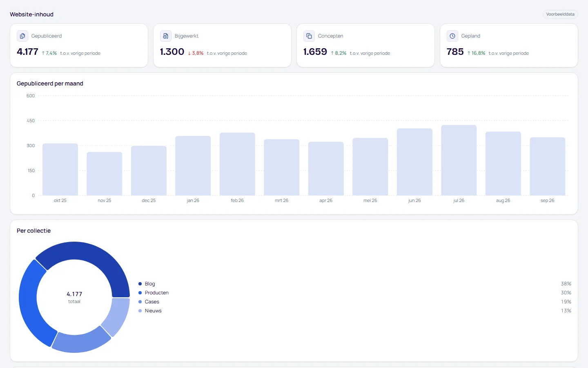Click the dec 25 bar
This screenshot has width=588, height=368.
pyautogui.click(x=149, y=171)
